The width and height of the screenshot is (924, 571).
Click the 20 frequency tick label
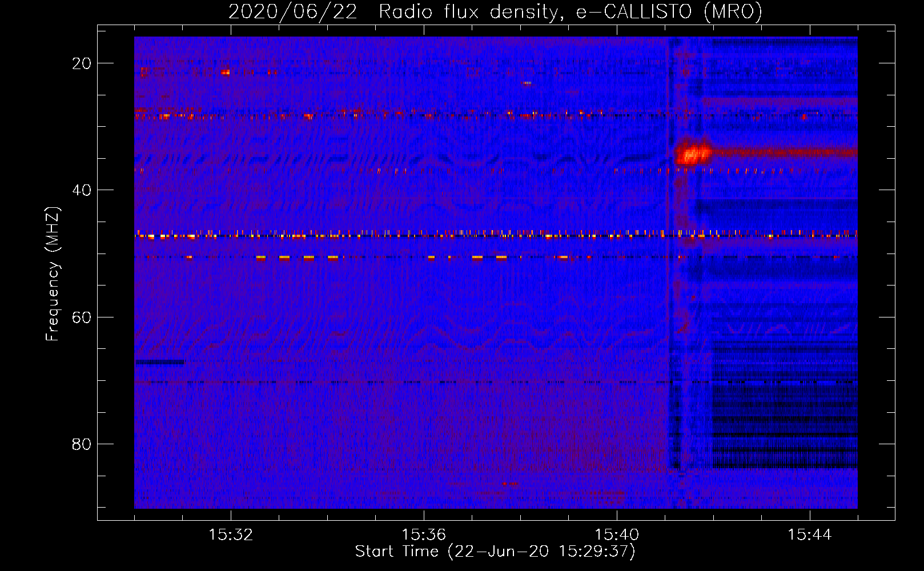point(82,63)
